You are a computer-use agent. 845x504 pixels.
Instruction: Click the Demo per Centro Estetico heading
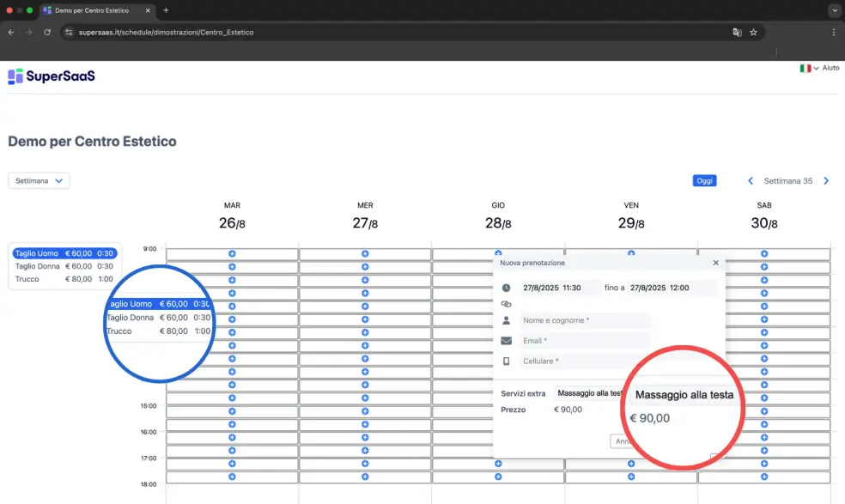click(x=92, y=141)
